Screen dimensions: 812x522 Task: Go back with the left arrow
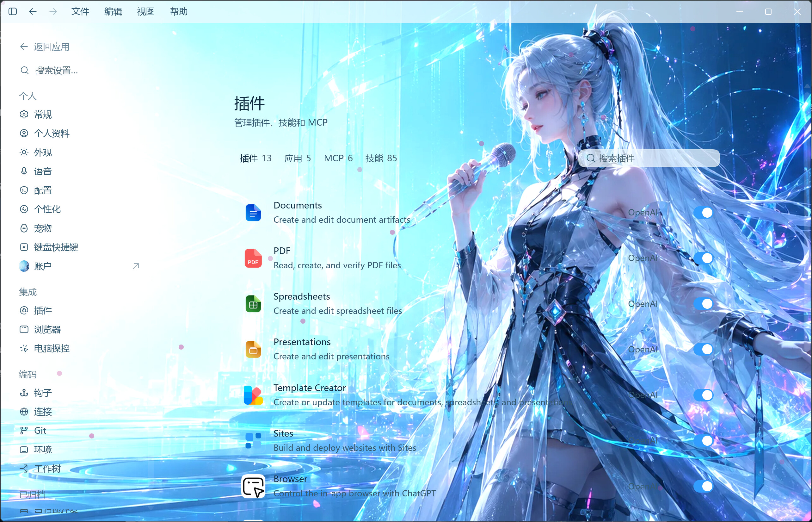click(33, 11)
